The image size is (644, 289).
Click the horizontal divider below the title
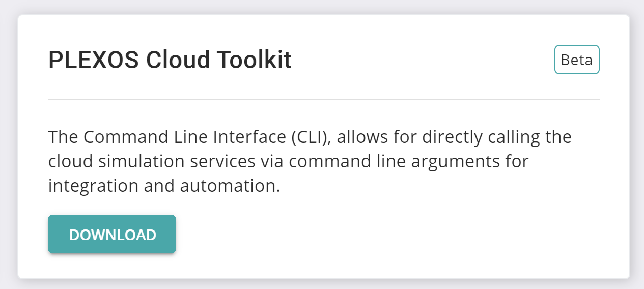pyautogui.click(x=324, y=99)
